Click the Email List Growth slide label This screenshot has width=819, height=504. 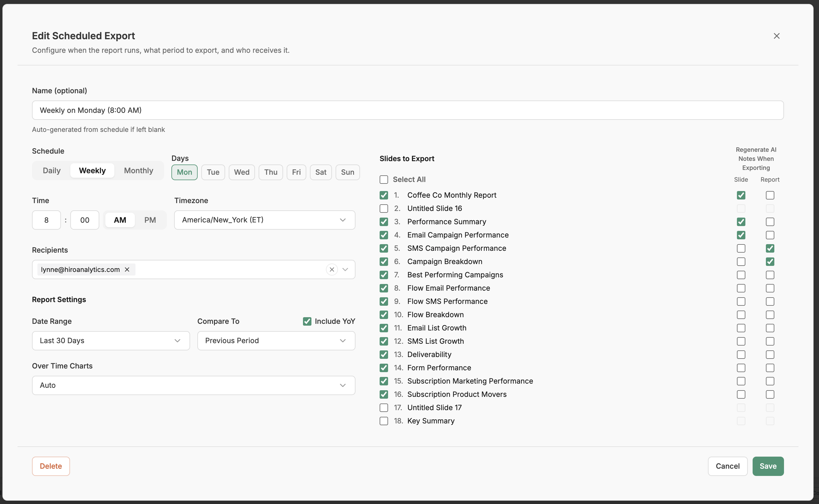pyautogui.click(x=436, y=328)
